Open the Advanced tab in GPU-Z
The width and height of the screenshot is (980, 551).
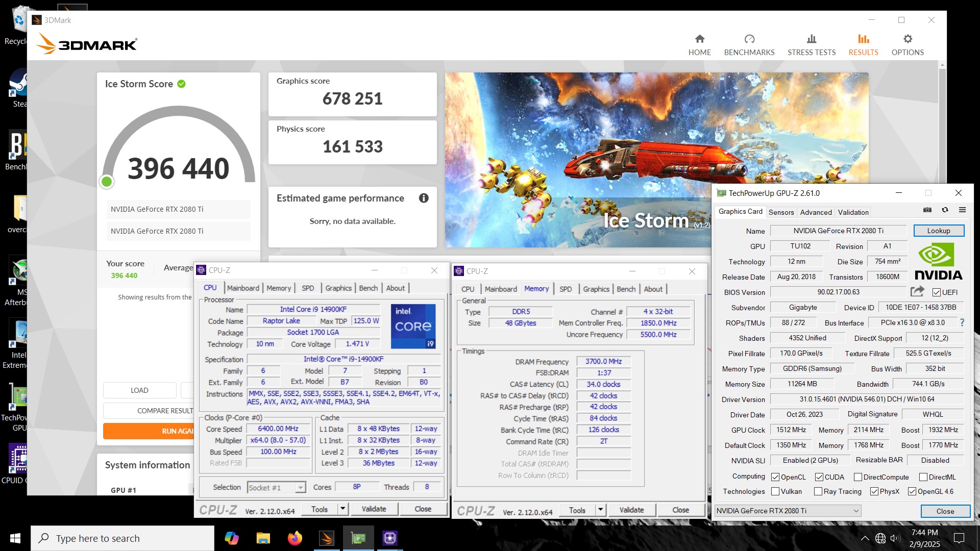[x=816, y=212]
